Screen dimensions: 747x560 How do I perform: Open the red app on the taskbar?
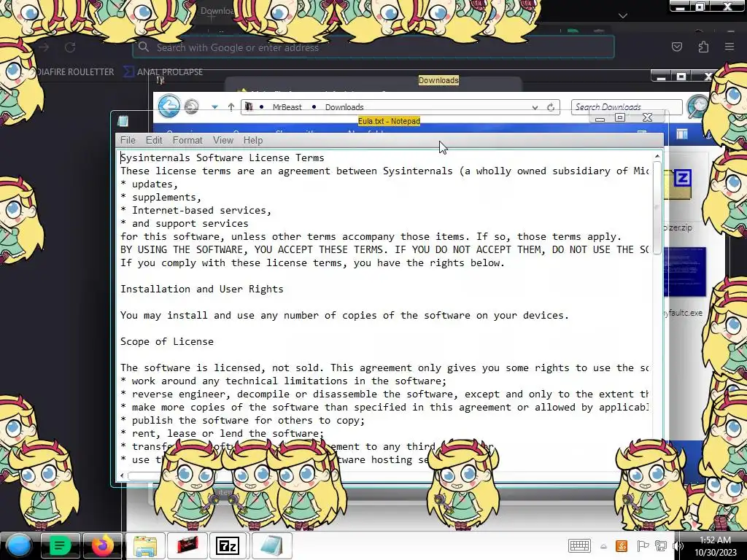coord(187,545)
